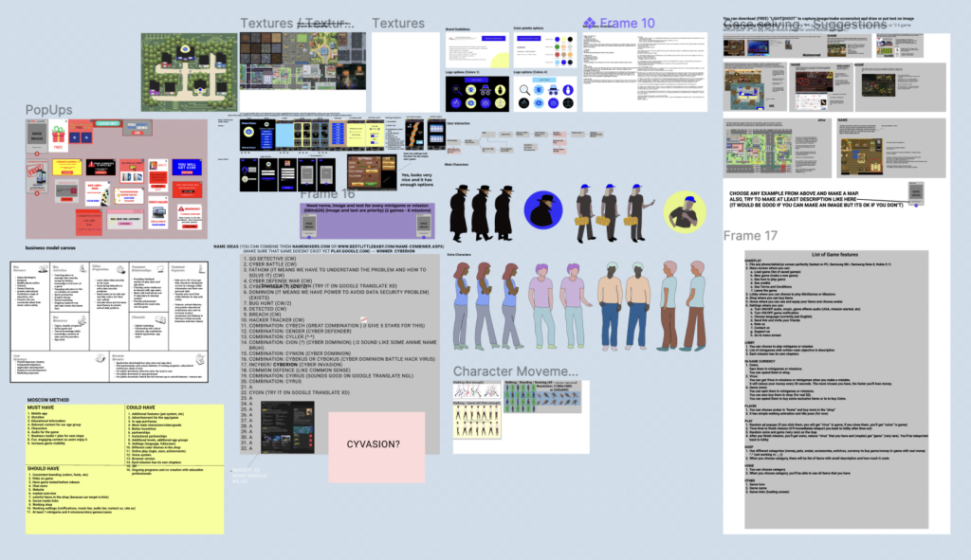Click the 'Brand Guidelines' label
971x560 pixels.
pos(458,29)
